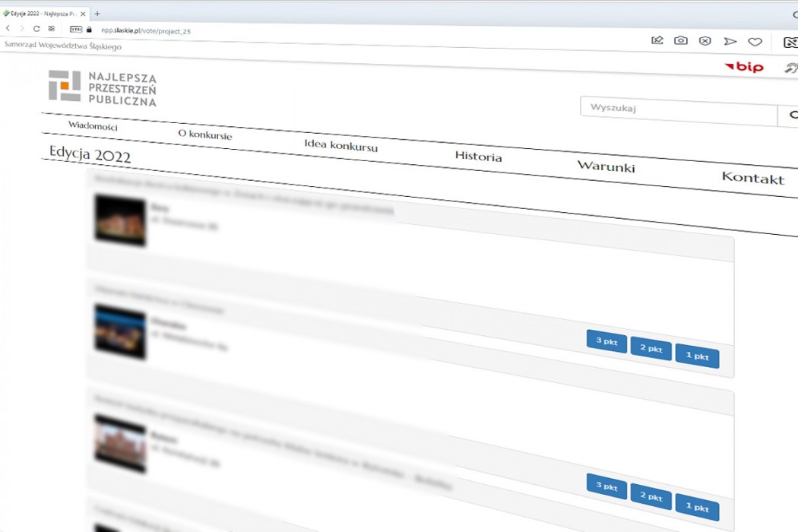Take a snapshot with the camera icon
This screenshot has width=798, height=532.
(x=680, y=40)
